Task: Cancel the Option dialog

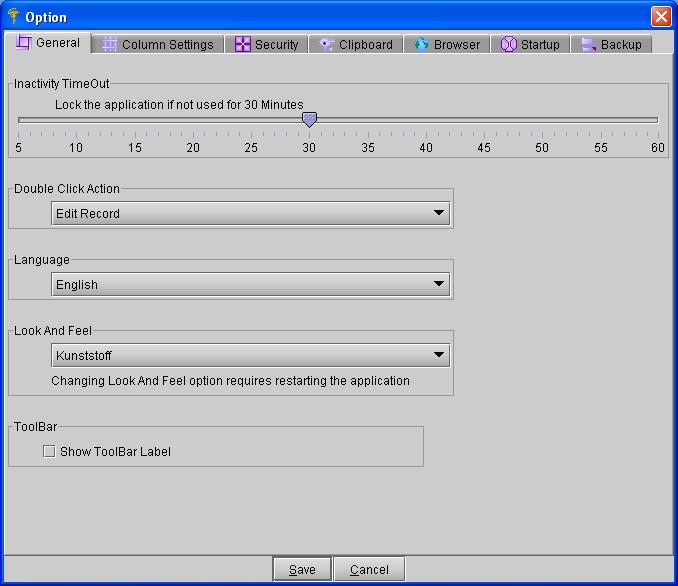Action: click(x=369, y=569)
